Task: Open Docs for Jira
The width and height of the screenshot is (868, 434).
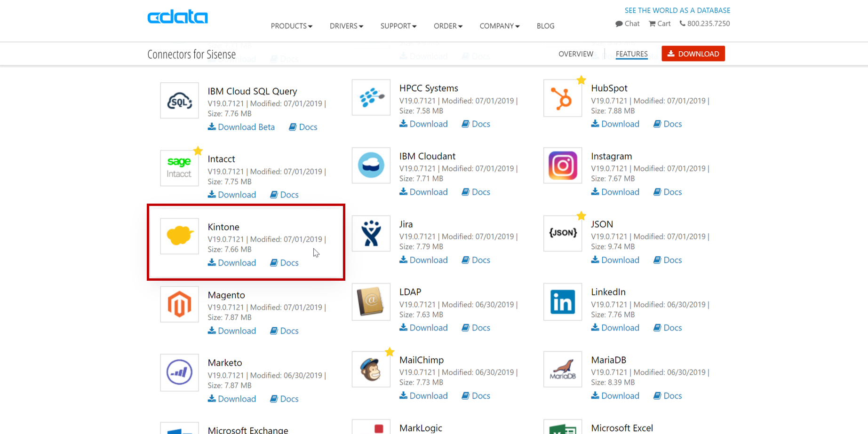Action: coord(476,260)
